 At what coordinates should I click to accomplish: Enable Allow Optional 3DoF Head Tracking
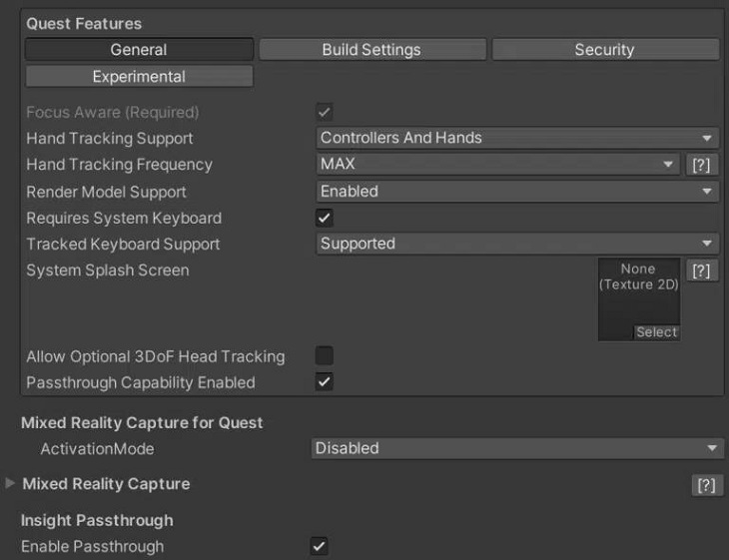[x=325, y=355]
